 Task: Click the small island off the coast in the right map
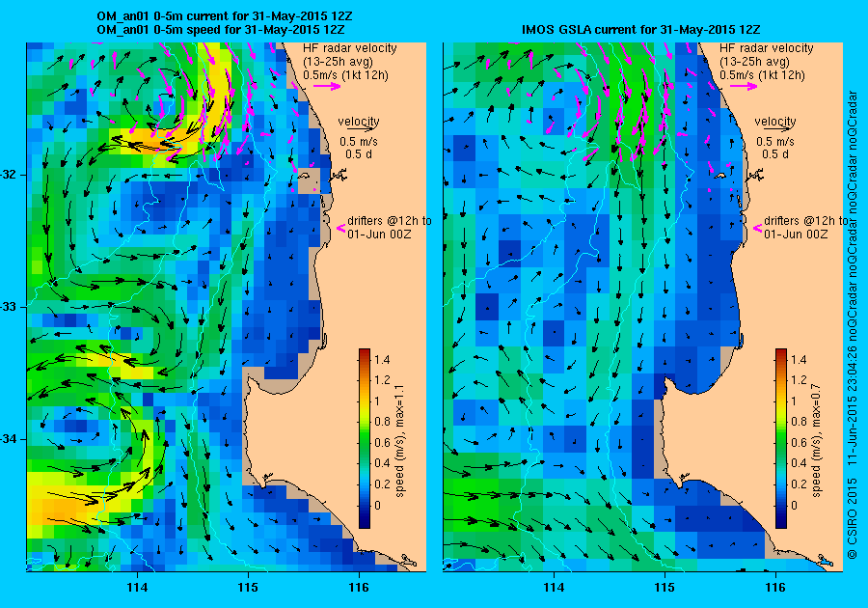pos(720,176)
